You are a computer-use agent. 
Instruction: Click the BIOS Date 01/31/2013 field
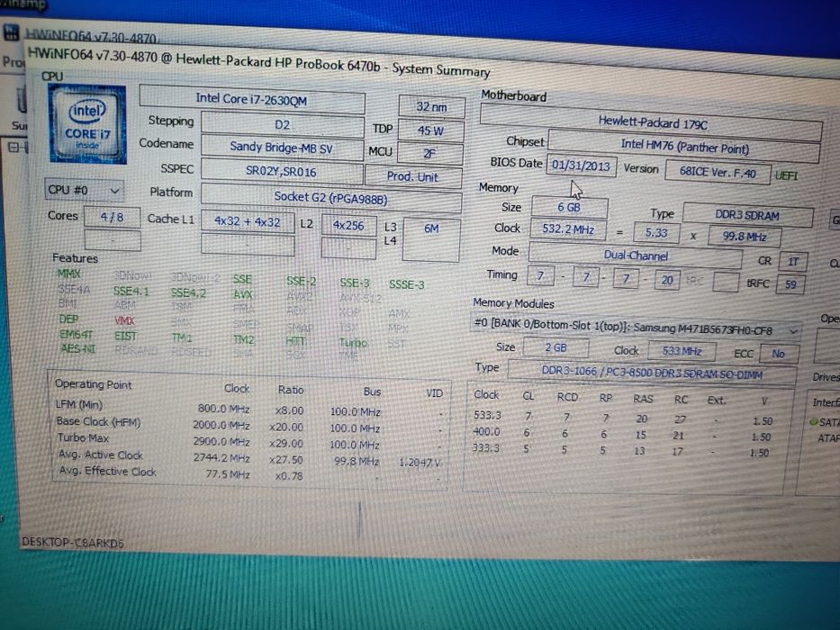pos(582,165)
